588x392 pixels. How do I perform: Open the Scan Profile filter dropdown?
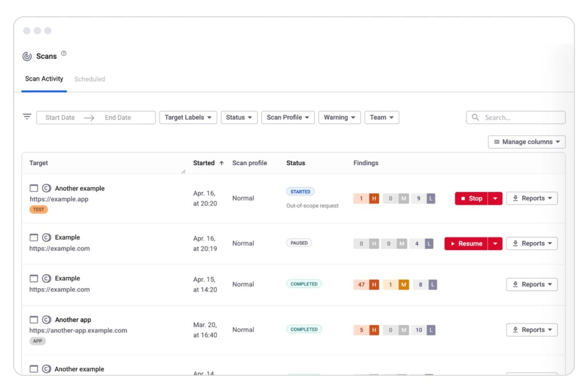coord(288,118)
